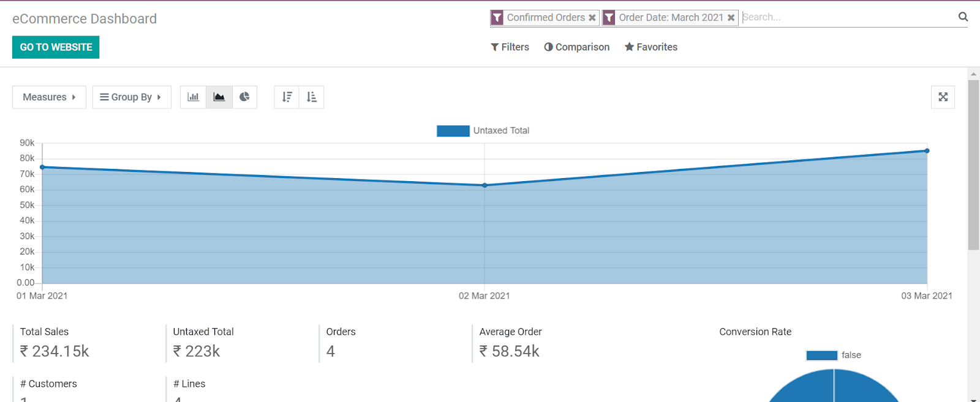Go to the website
980x402 pixels.
tap(56, 47)
